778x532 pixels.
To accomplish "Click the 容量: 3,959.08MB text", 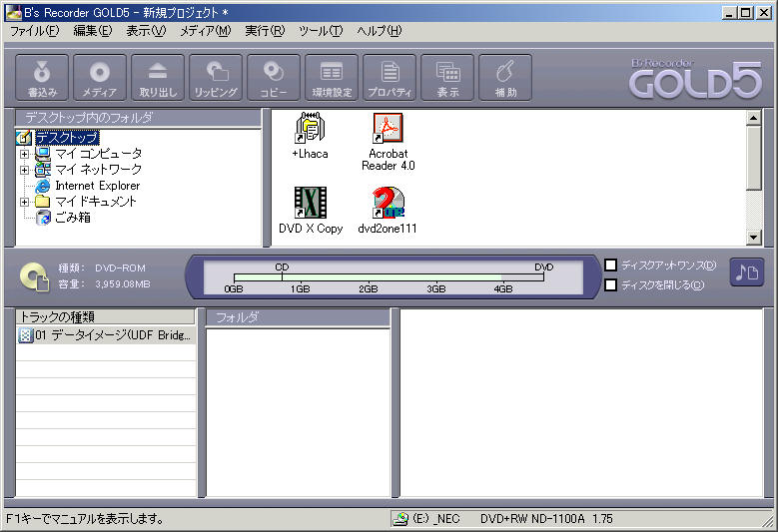I will click(104, 284).
